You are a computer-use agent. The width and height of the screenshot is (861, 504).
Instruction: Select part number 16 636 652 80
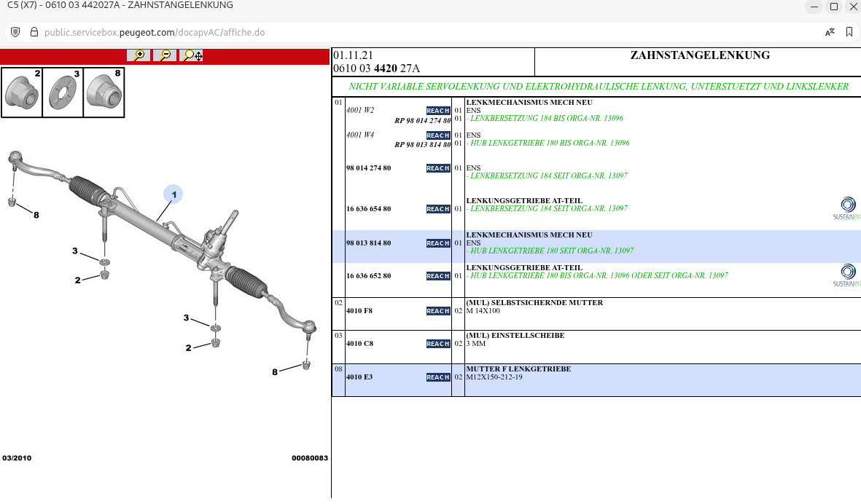click(368, 276)
